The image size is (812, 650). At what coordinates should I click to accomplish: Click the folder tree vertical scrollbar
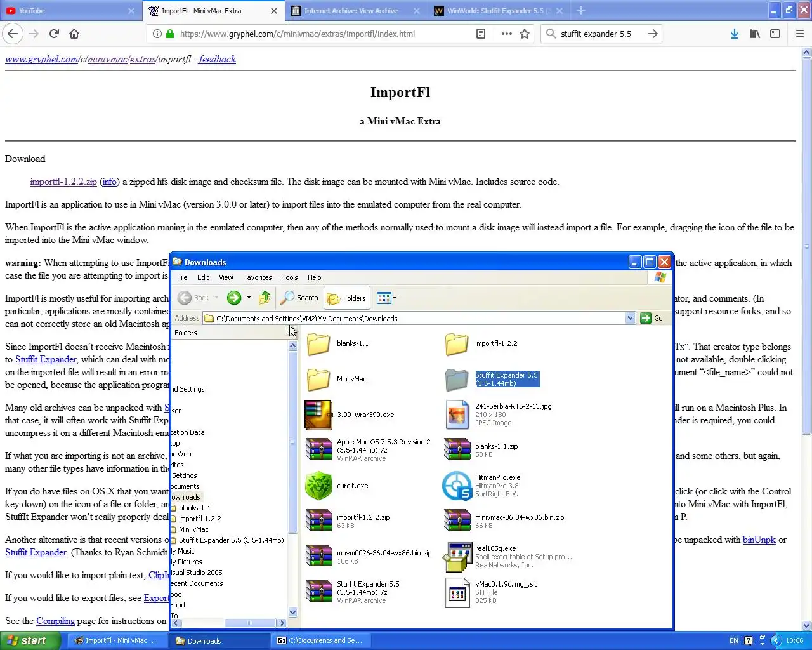292,479
